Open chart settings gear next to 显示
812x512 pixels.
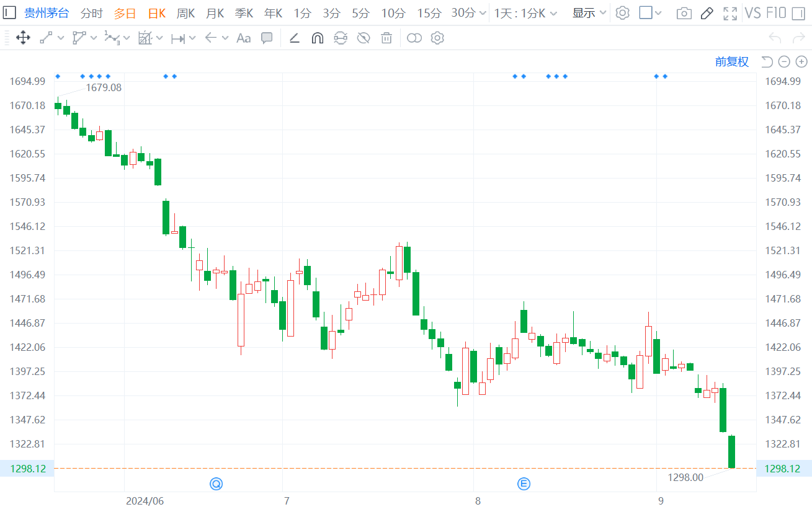(x=622, y=13)
